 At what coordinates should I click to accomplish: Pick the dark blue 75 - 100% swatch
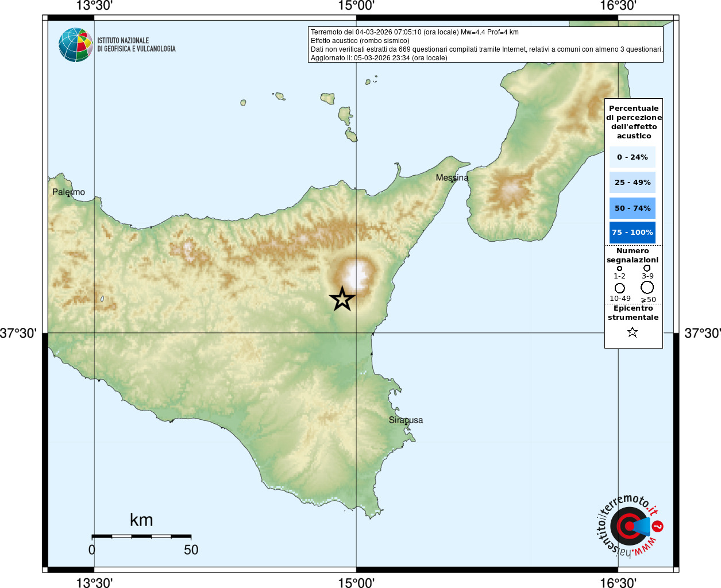pos(633,233)
